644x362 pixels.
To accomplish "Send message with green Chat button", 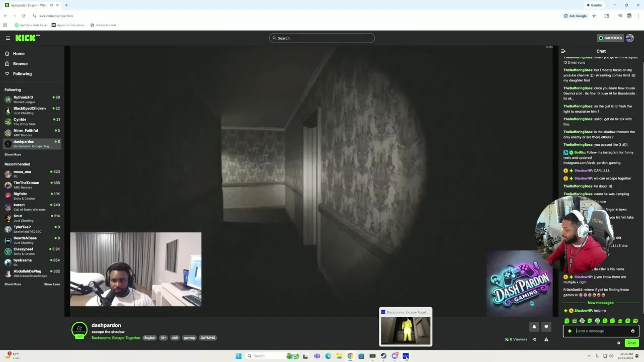I will [631, 343].
